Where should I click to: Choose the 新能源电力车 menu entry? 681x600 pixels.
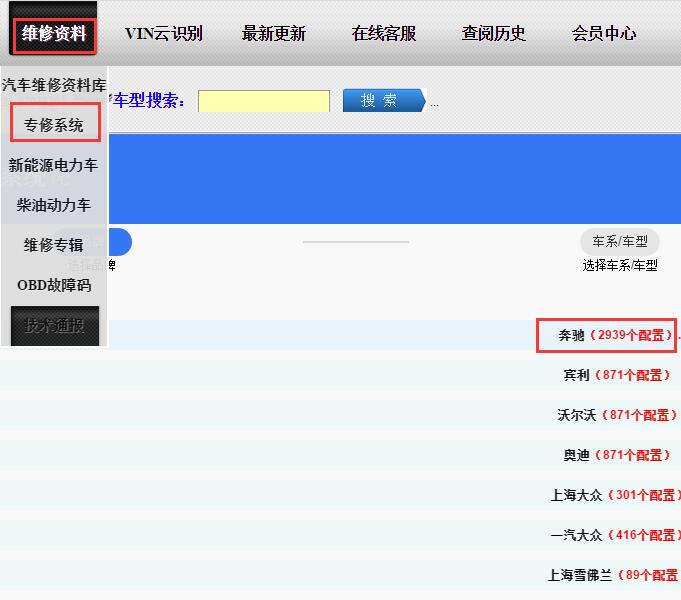click(53, 165)
